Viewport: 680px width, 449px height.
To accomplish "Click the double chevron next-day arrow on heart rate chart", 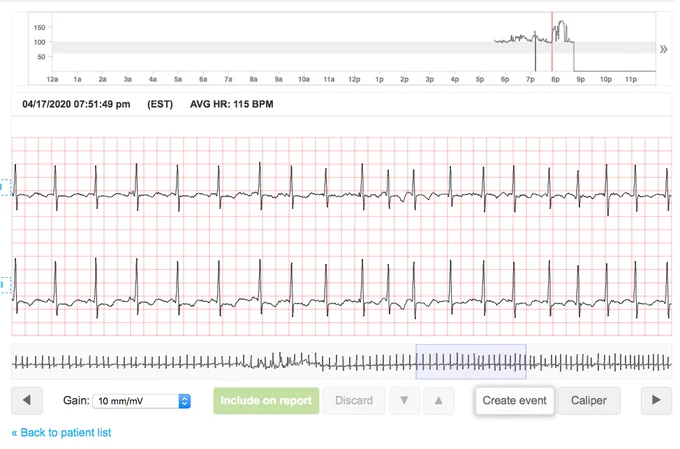I will (664, 49).
